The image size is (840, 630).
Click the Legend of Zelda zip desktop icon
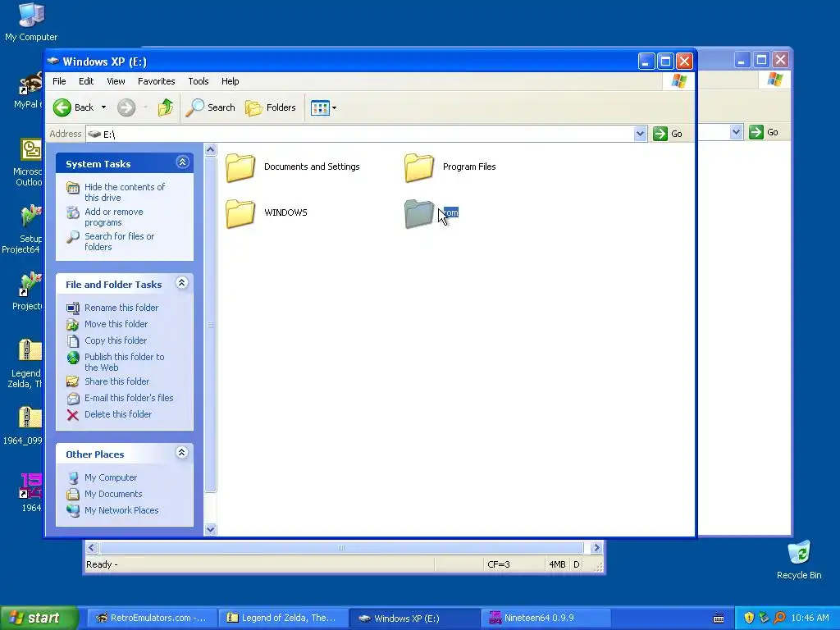(x=25, y=363)
